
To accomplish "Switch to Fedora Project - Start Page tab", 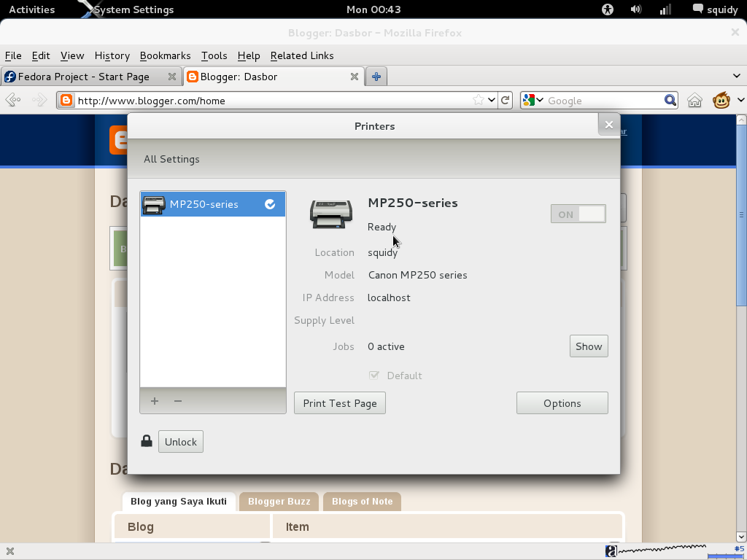I will tap(91, 77).
